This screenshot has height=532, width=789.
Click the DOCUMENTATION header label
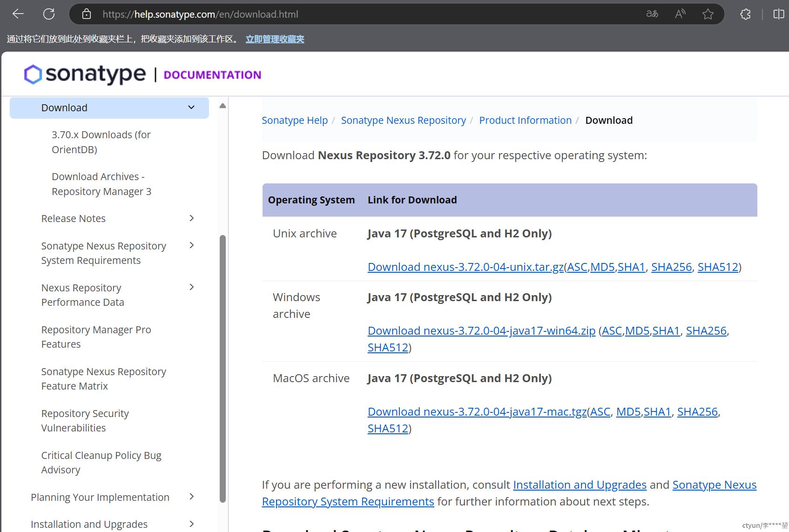tap(212, 75)
